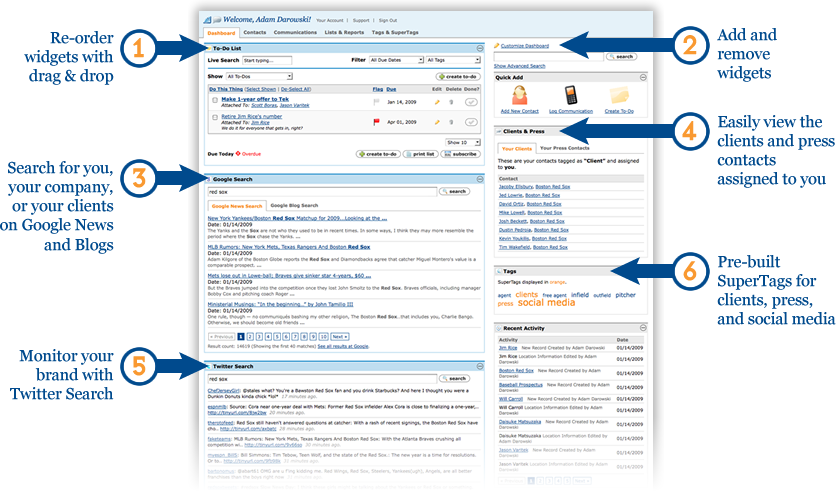Collapse the Recent Activity widget
Screen dimensions: 836x491
point(643,328)
